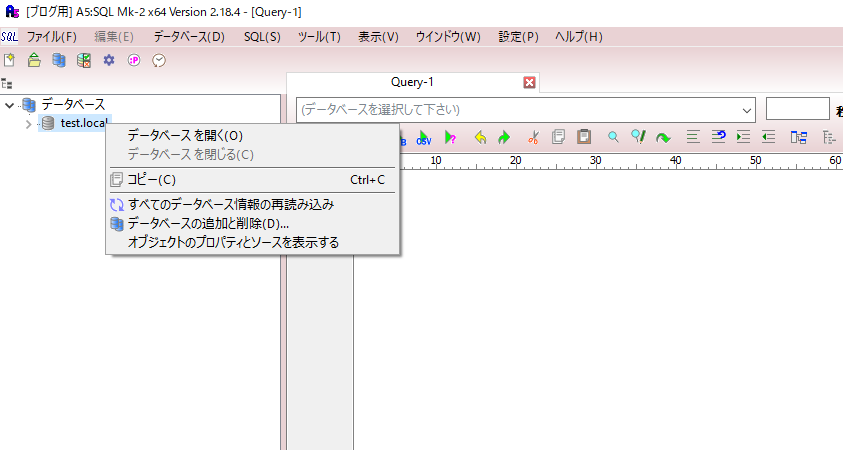
Task: Click the decrease indent icon
Action: (768, 137)
